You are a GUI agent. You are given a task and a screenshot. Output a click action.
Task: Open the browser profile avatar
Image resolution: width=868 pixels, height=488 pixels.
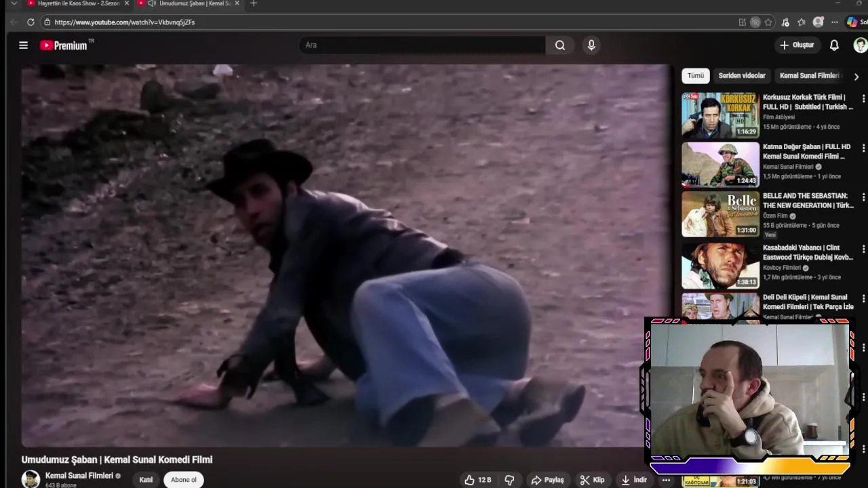coord(818,22)
